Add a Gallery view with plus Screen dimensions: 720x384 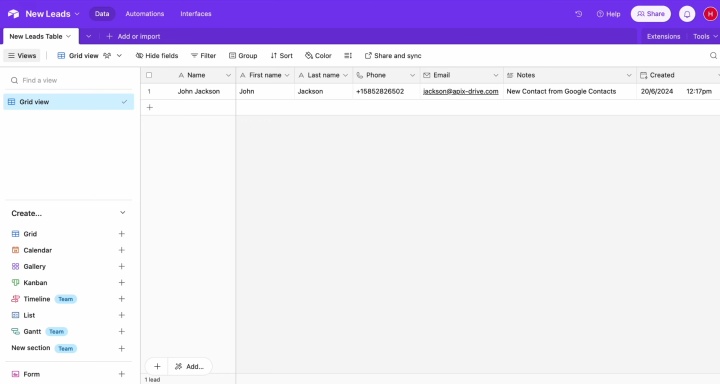point(122,266)
